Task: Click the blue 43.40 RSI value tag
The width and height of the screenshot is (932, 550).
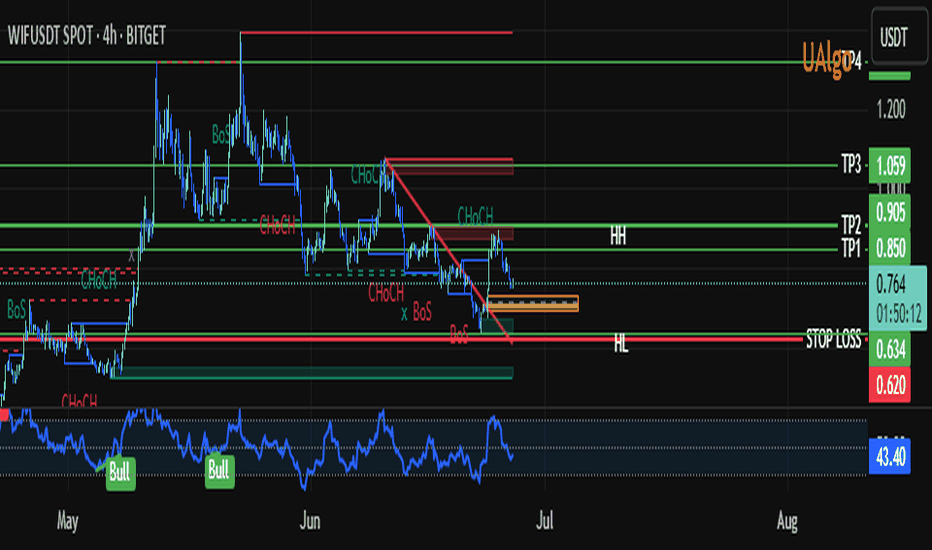Action: [890, 457]
